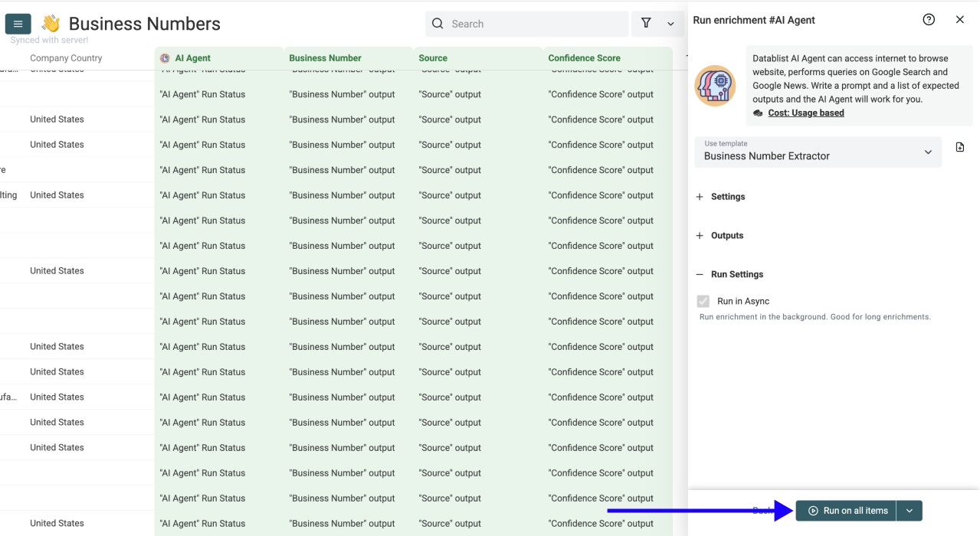Open the Run on all items arrow menu
Viewport: 980px width, 536px height.
click(909, 511)
